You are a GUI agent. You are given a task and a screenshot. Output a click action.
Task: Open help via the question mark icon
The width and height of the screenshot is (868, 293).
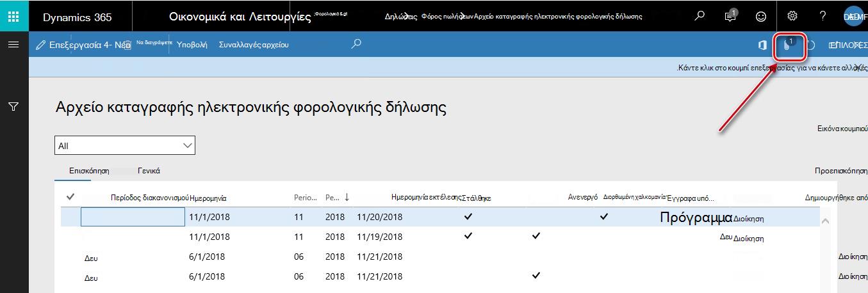pos(823,16)
